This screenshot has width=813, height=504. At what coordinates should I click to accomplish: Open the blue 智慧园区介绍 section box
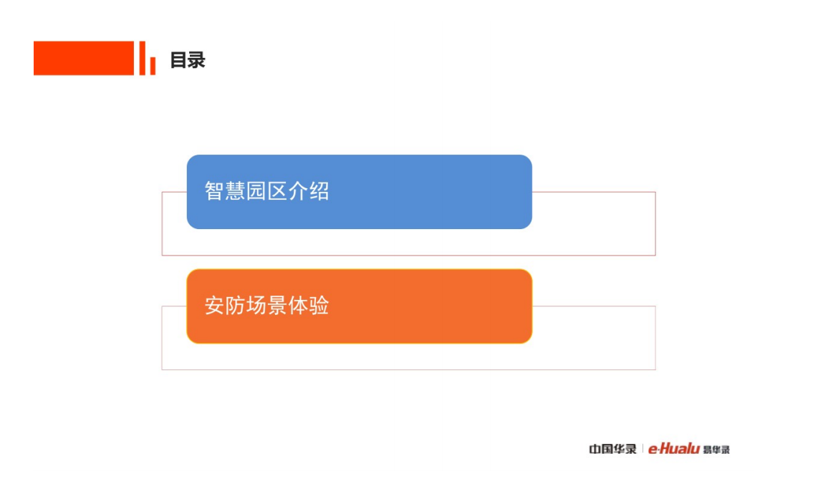coord(359,192)
